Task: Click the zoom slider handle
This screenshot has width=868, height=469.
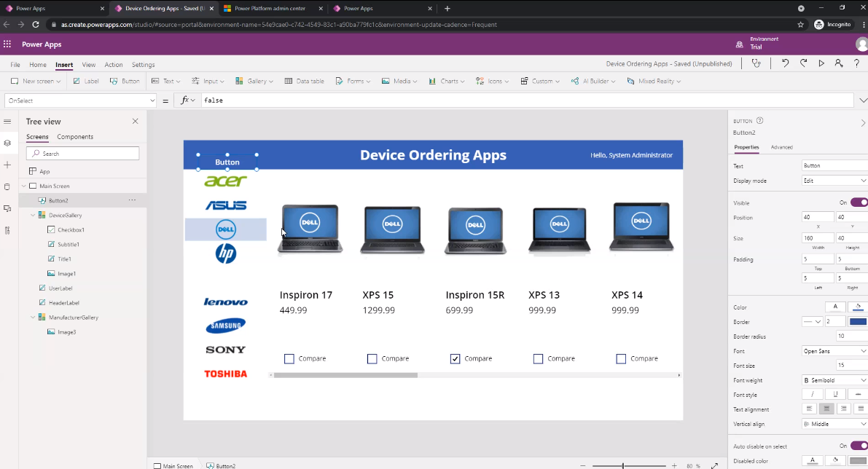Action: click(x=623, y=465)
